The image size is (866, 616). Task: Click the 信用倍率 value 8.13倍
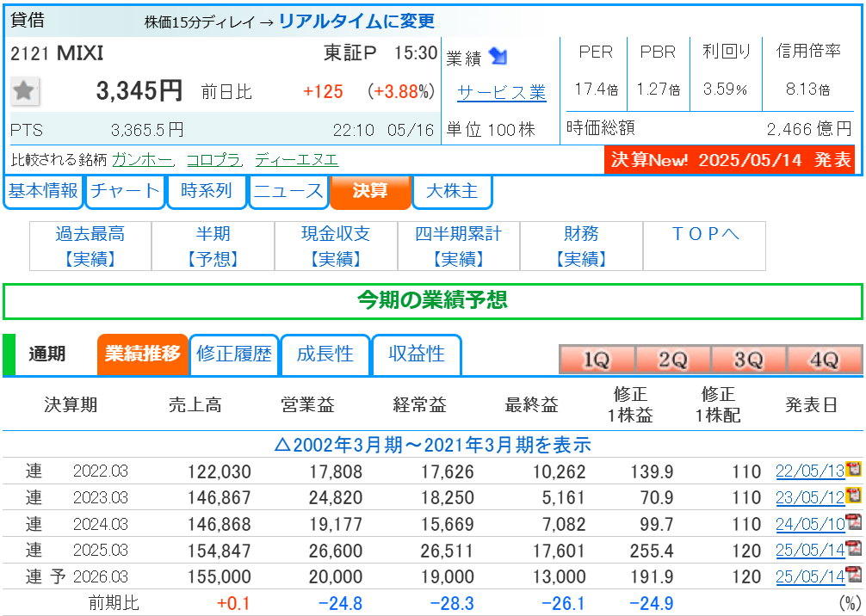808,89
